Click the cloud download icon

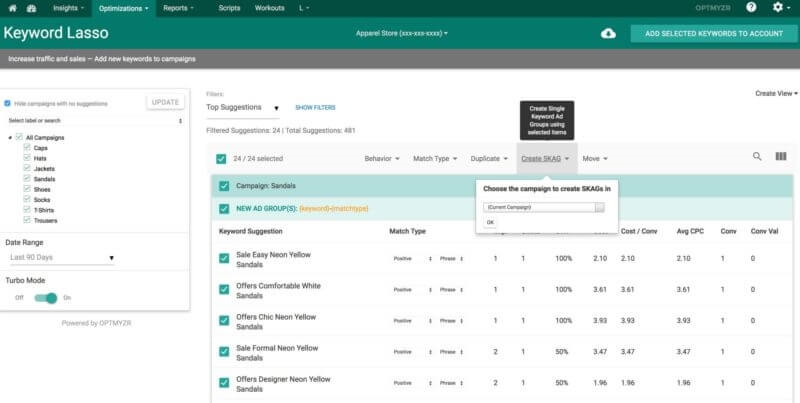pos(608,34)
